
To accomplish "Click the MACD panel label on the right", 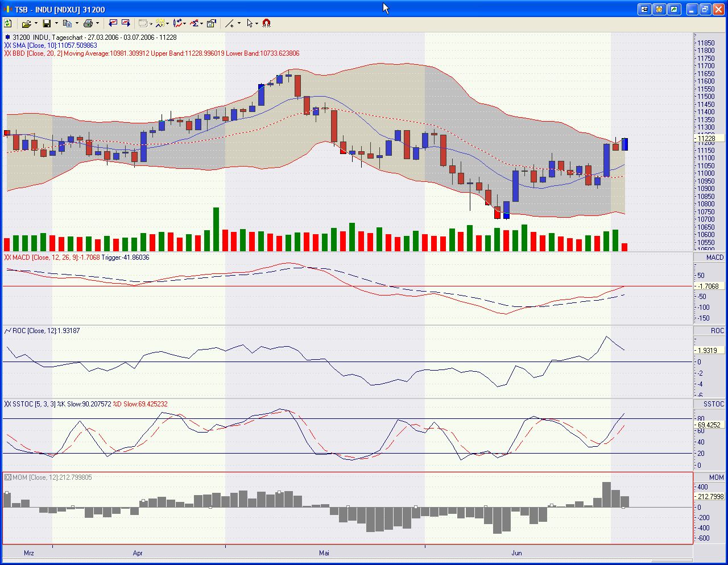I will coord(714,257).
